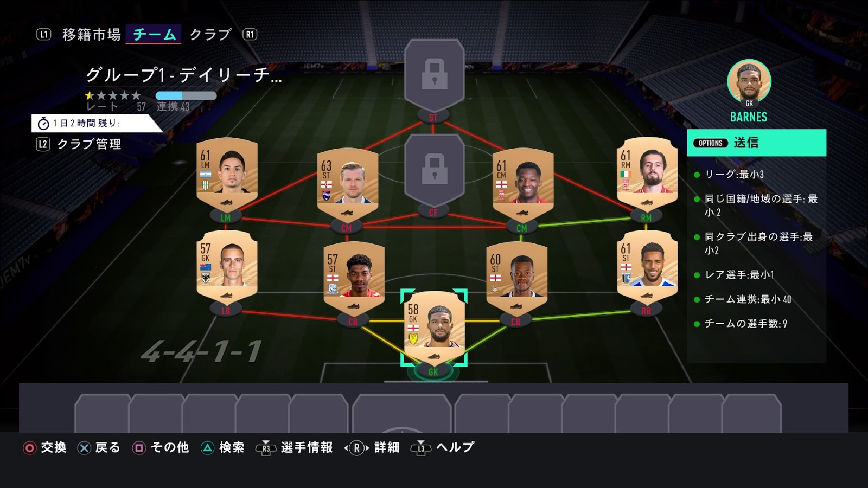The width and height of the screenshot is (868, 488).
Task: Select the locked CF slot padlock icon
Action: (434, 169)
